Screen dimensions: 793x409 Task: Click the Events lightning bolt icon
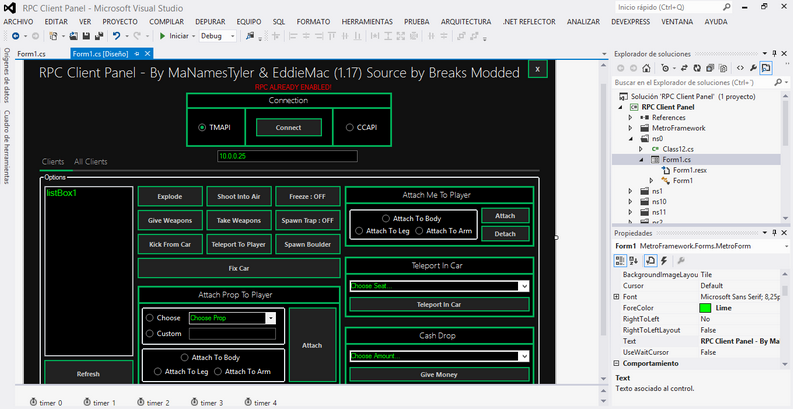(664, 260)
